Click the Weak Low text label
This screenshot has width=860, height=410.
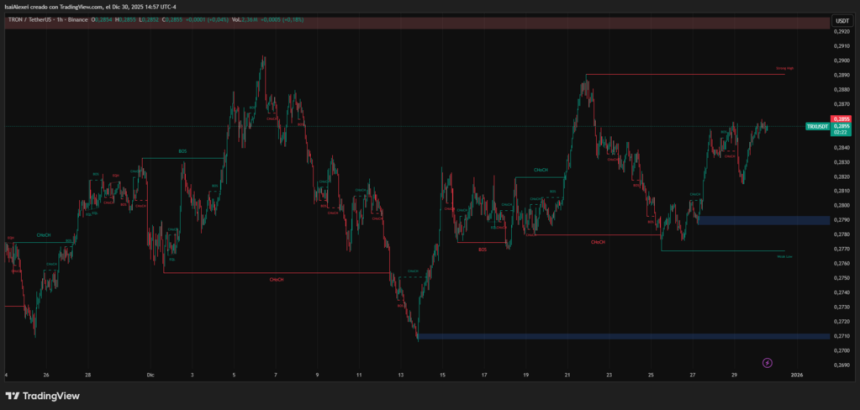point(785,256)
